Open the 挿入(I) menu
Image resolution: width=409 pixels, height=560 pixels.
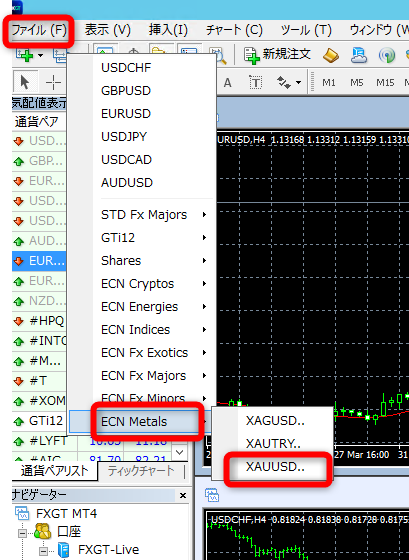tap(168, 30)
